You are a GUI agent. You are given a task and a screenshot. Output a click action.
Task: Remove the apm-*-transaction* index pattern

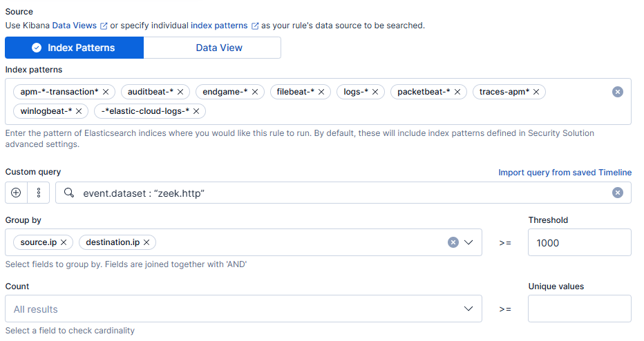[106, 92]
